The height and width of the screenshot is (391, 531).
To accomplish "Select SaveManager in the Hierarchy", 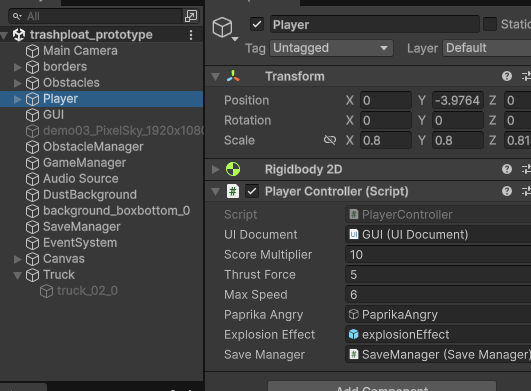I will tap(102, 227).
